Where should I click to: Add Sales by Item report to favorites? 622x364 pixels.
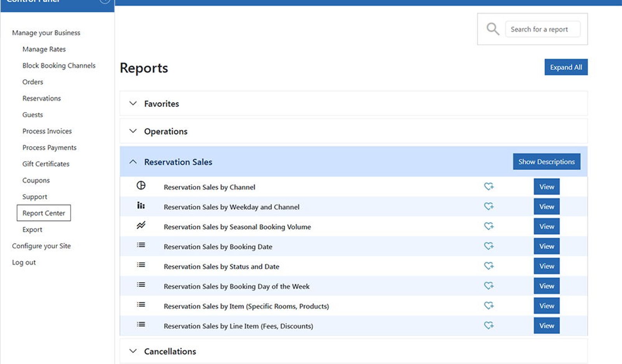pyautogui.click(x=489, y=306)
